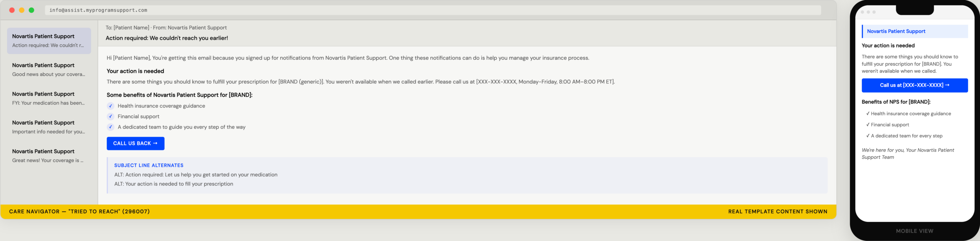Click the red close window dot
The width and height of the screenshot is (980, 241).
(x=12, y=10)
